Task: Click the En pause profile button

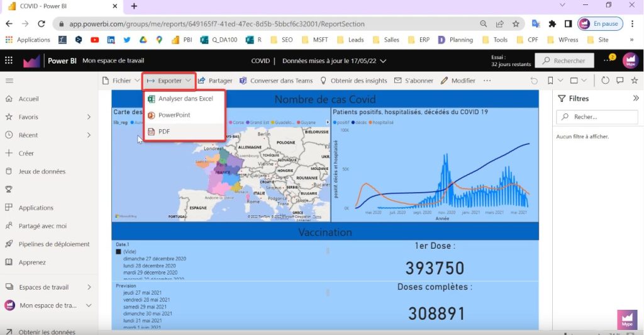Action: (600, 24)
